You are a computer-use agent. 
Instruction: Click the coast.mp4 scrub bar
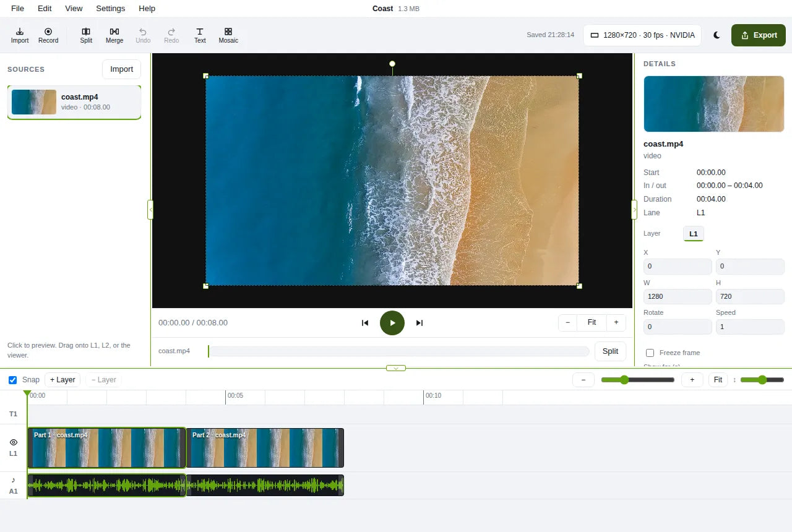point(398,351)
